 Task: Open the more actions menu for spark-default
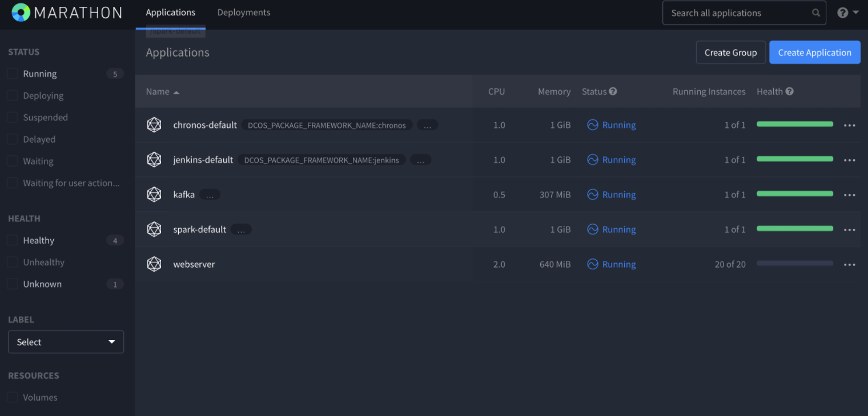(850, 230)
